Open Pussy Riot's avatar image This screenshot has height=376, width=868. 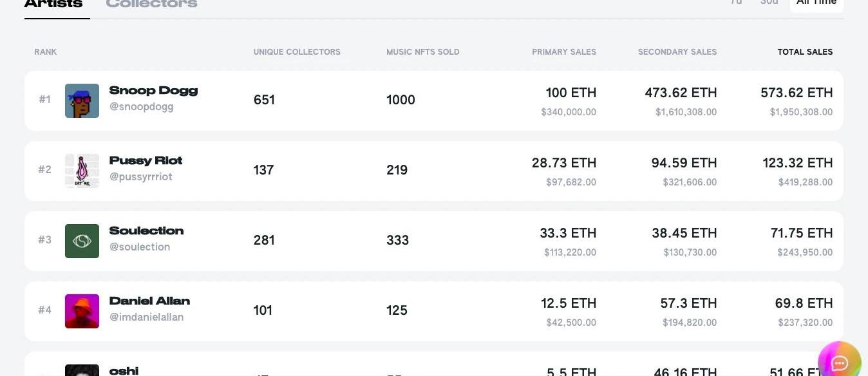tap(82, 171)
